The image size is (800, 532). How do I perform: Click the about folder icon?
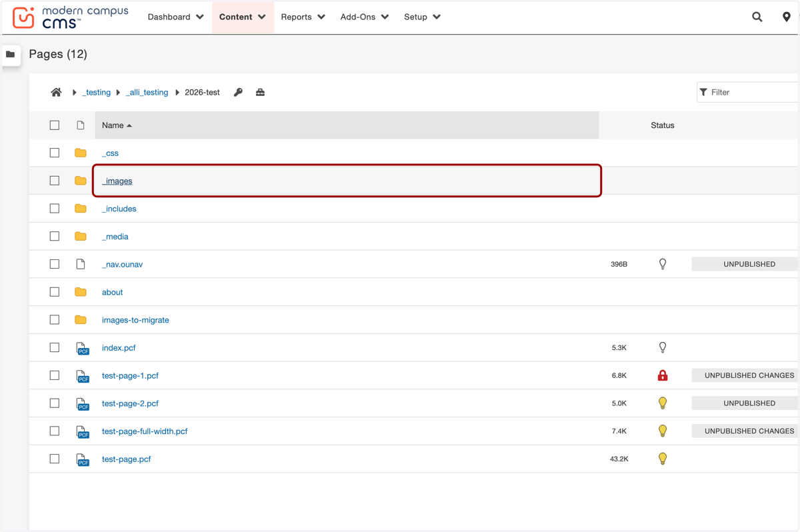(81, 292)
